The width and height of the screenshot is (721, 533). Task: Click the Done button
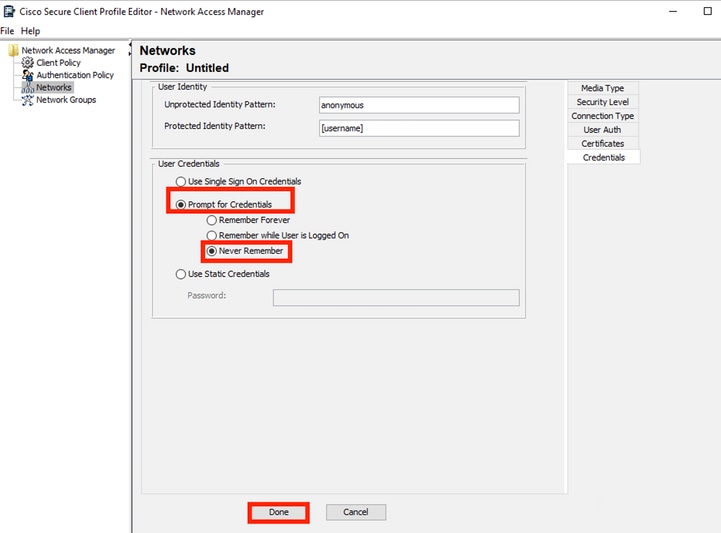point(279,512)
